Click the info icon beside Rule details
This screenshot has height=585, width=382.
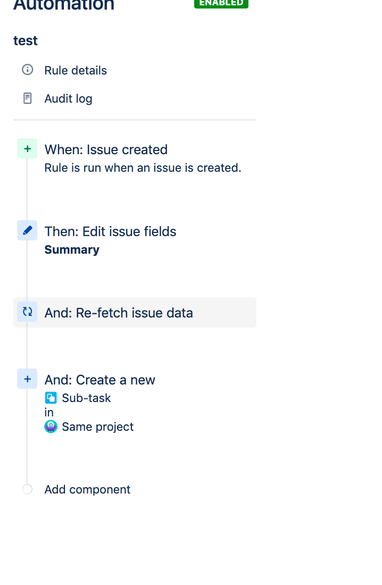(27, 70)
